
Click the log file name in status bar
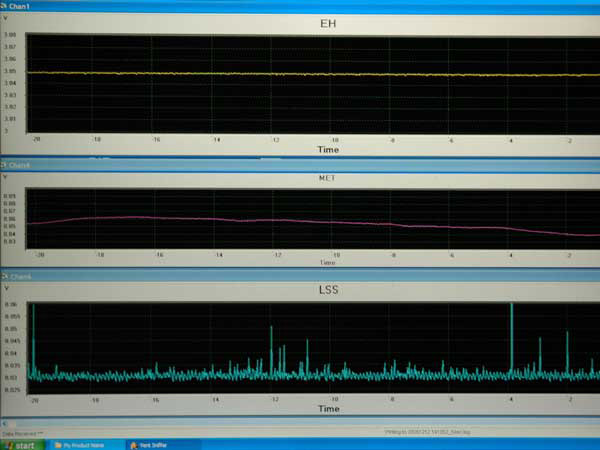point(427,432)
